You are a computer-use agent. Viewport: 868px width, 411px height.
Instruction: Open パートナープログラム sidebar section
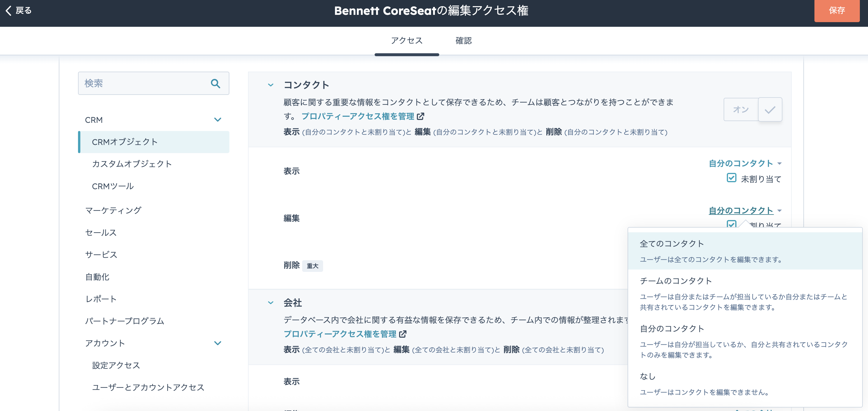pyautogui.click(x=125, y=321)
